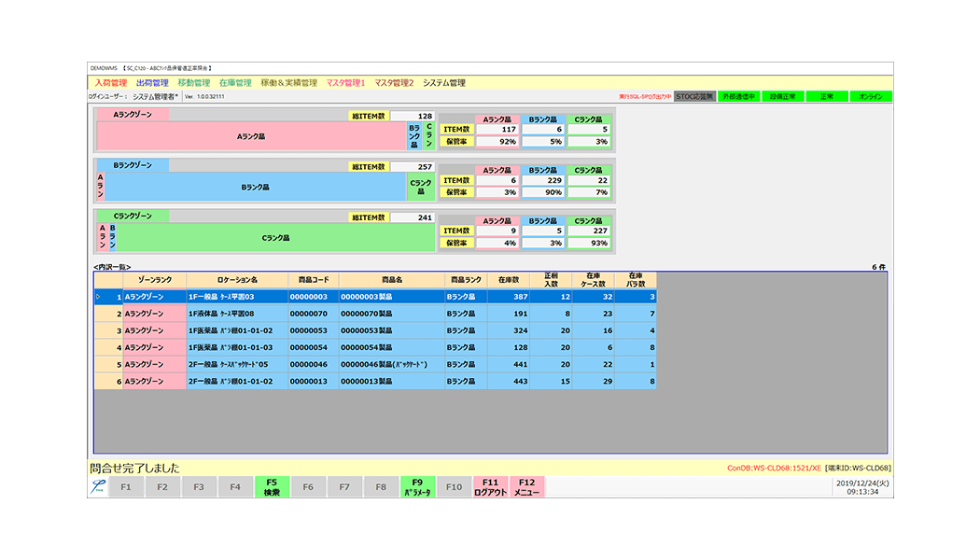Sort by the ロケーション名 column header
Viewport: 980px width, 560px height.
coord(237,280)
